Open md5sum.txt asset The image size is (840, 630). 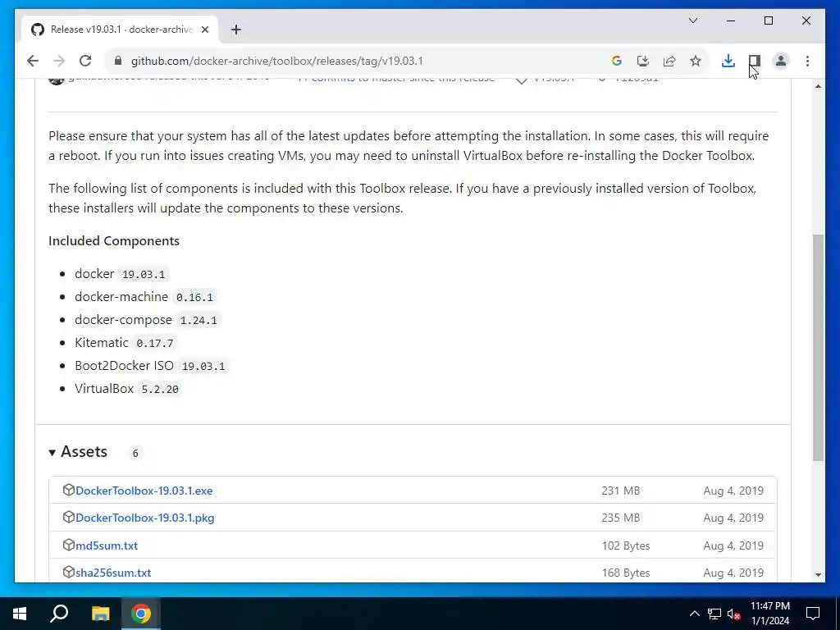coord(107,546)
